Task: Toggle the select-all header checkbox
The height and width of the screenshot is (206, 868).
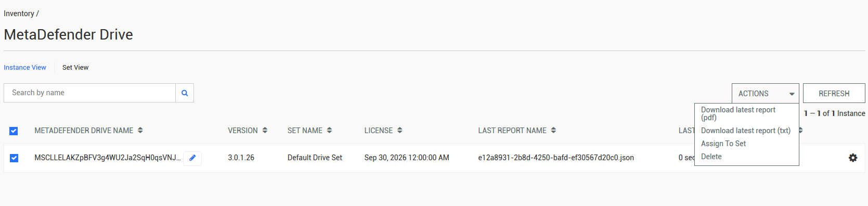Action: coord(14,131)
